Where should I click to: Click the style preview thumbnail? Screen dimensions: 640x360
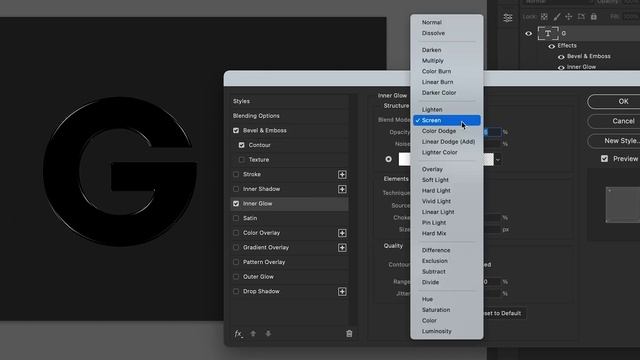coord(623,205)
